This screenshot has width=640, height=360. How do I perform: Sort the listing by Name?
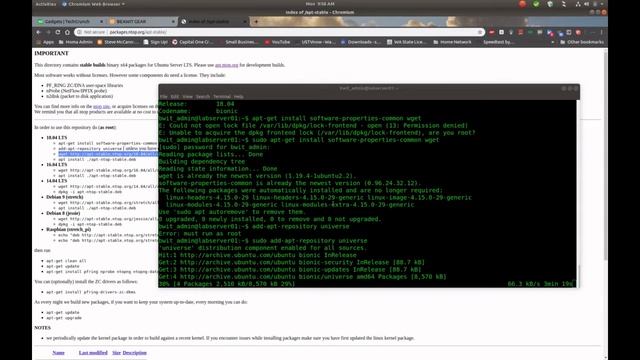[58, 353]
